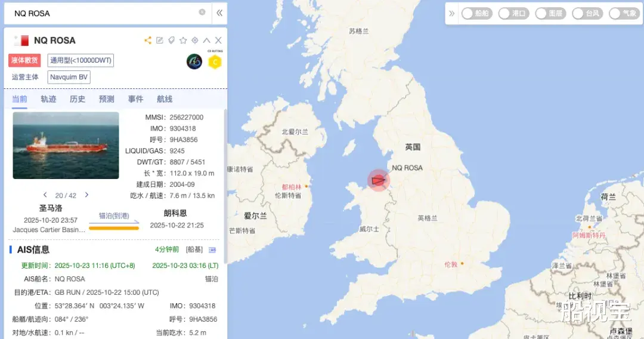Viewport: 644px width, 339px height.
Task: Click the left panel vertical scrollbar
Action: pos(225,186)
